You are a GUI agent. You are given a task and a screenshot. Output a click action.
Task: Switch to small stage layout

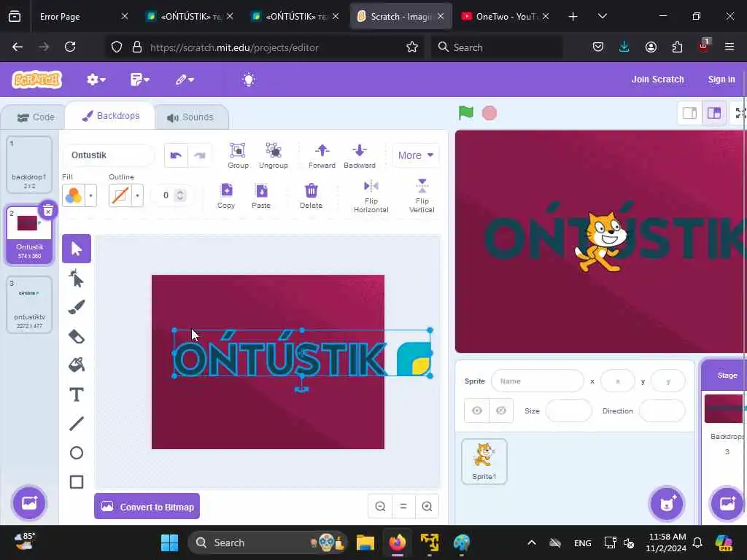tap(689, 113)
